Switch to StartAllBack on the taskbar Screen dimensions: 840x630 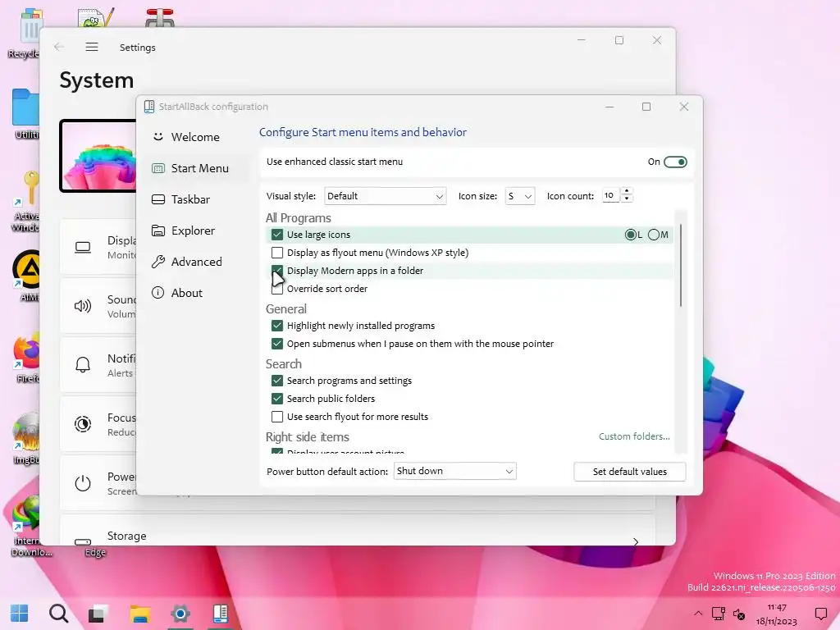(x=221, y=614)
